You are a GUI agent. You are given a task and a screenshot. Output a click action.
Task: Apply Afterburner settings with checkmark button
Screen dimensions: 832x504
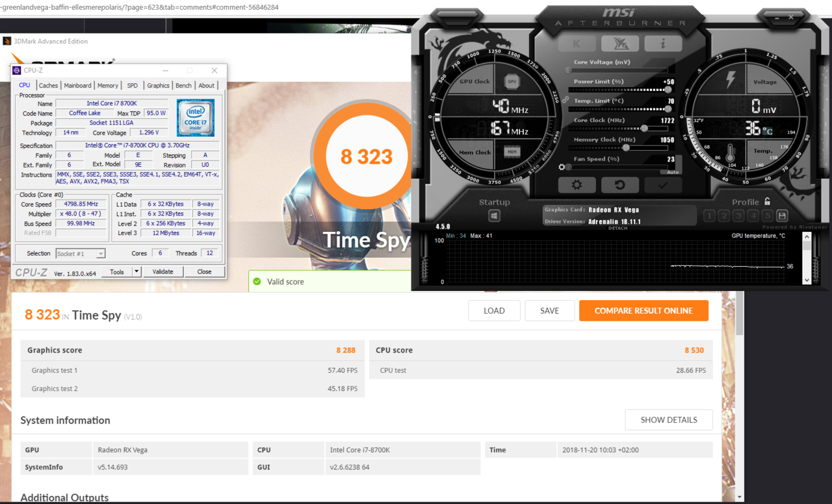click(x=662, y=185)
